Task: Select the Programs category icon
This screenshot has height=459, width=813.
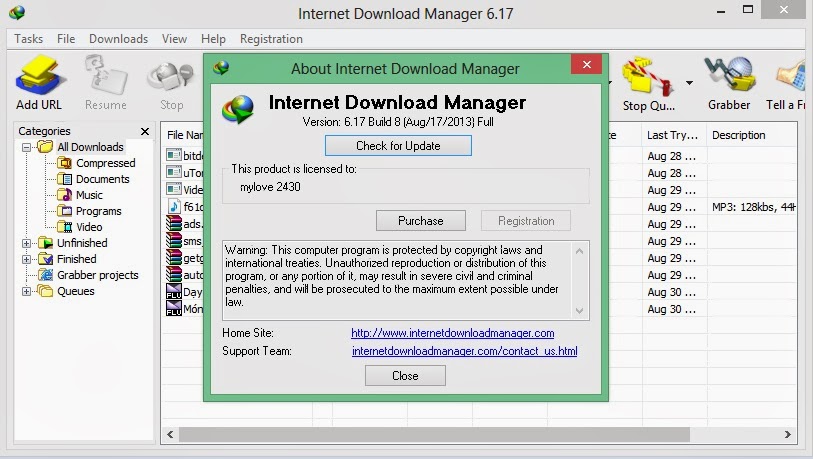Action: (65, 211)
